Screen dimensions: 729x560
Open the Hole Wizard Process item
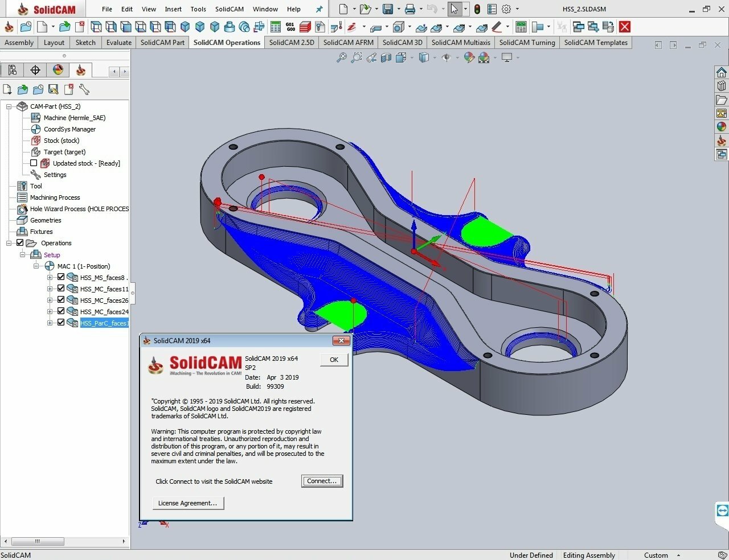point(22,209)
